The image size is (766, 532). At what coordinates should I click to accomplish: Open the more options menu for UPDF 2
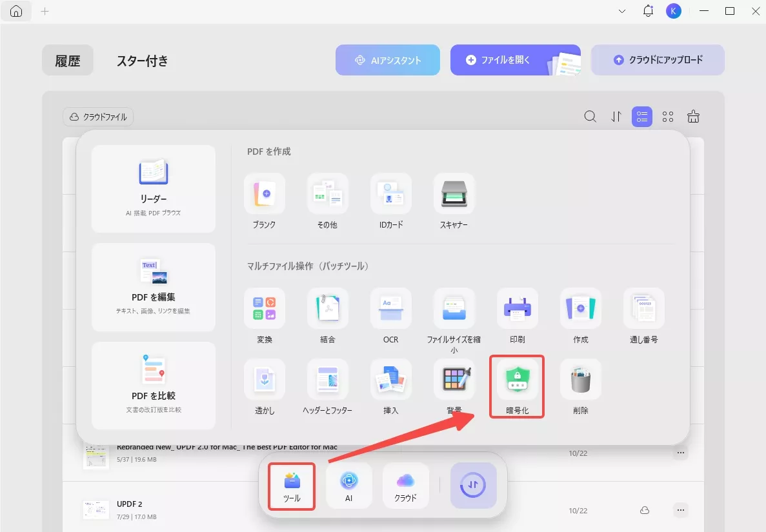[x=680, y=509]
